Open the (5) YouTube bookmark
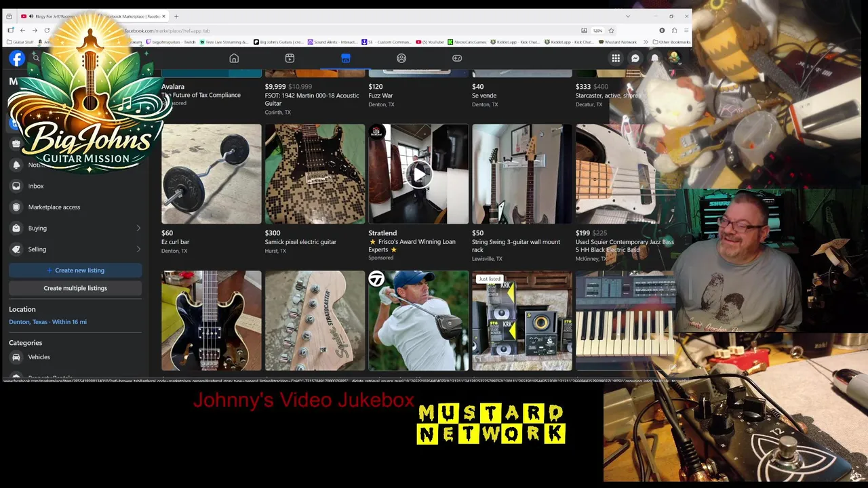868x488 pixels. tap(430, 42)
